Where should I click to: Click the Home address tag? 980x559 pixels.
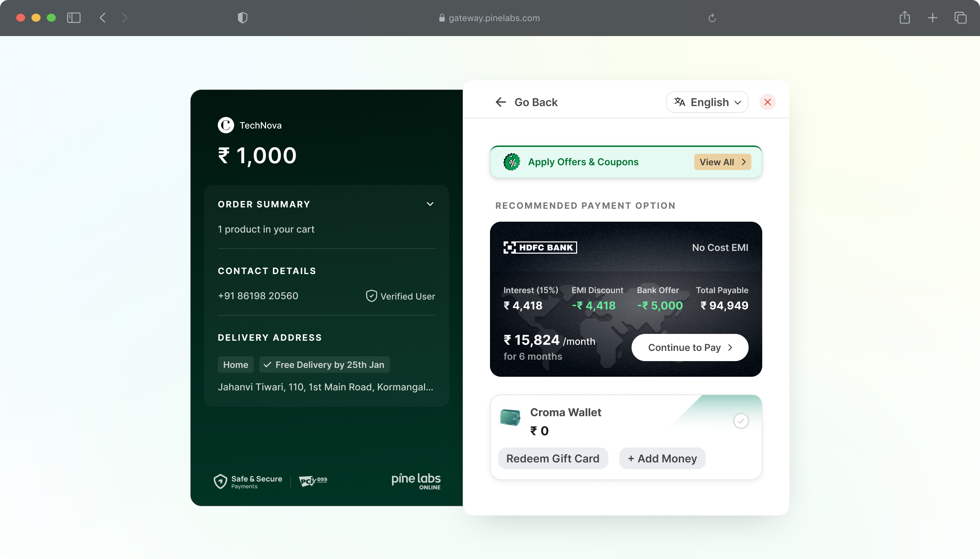[235, 365]
